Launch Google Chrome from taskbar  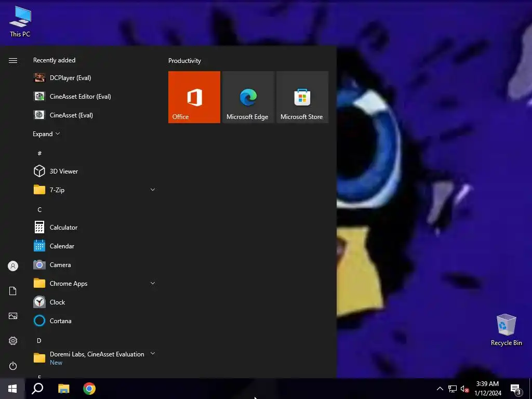click(x=89, y=389)
